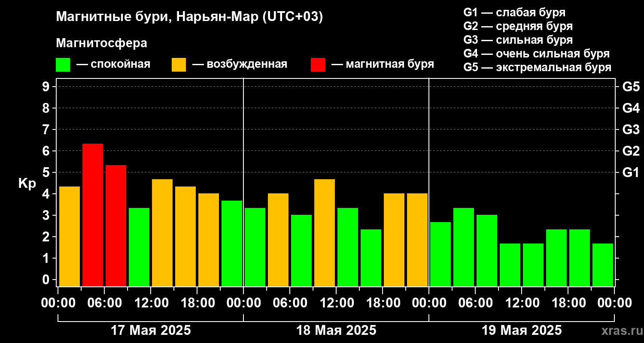The width and height of the screenshot is (644, 343).
Task: Click the '18:00' time label for 18 May
Action: tap(383, 303)
